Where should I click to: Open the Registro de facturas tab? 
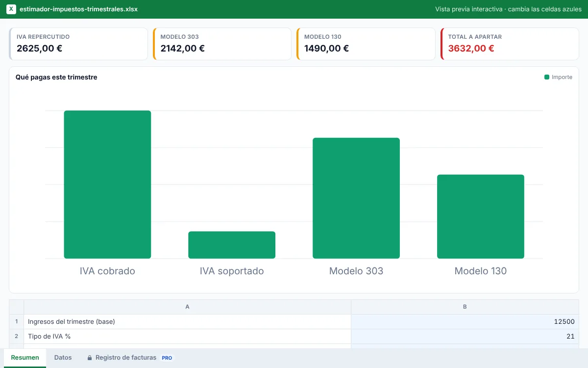(130, 358)
